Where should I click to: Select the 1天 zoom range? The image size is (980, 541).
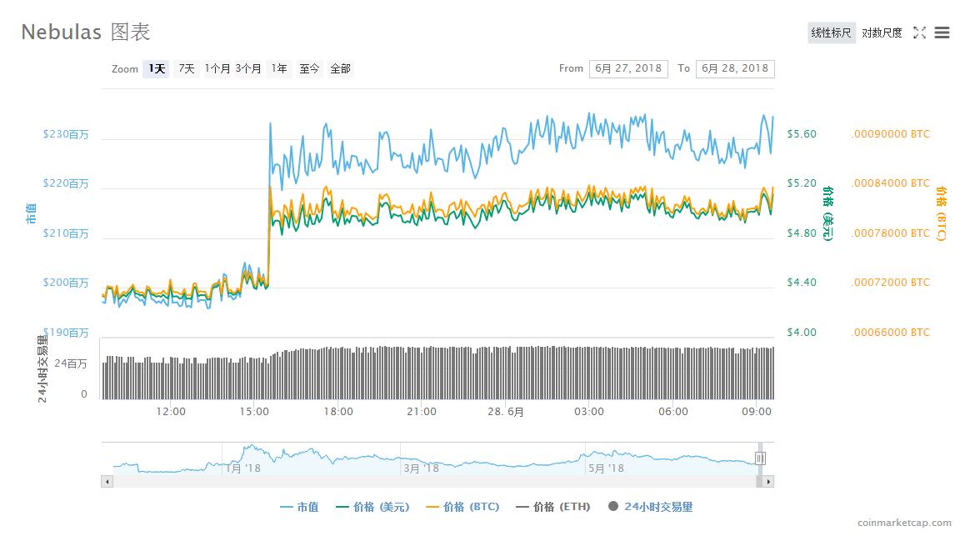[x=157, y=69]
